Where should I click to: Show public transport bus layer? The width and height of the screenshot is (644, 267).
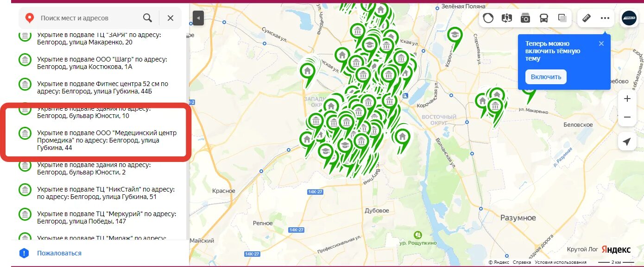(x=544, y=18)
